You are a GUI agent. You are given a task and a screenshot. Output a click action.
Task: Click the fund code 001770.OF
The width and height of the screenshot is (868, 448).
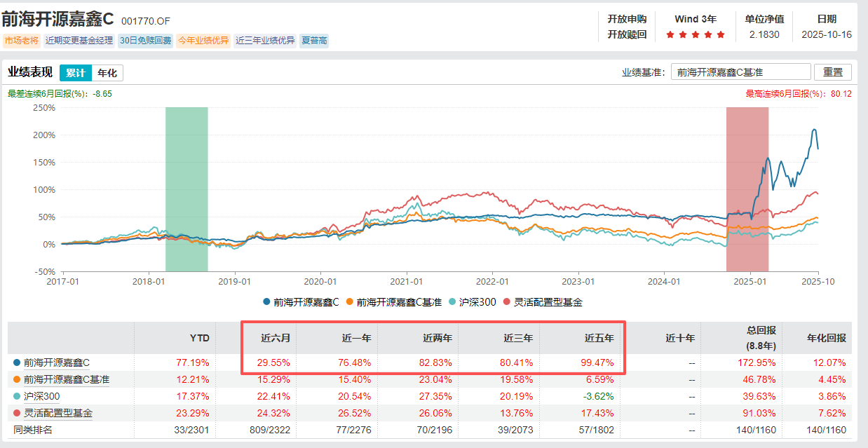coord(146,21)
